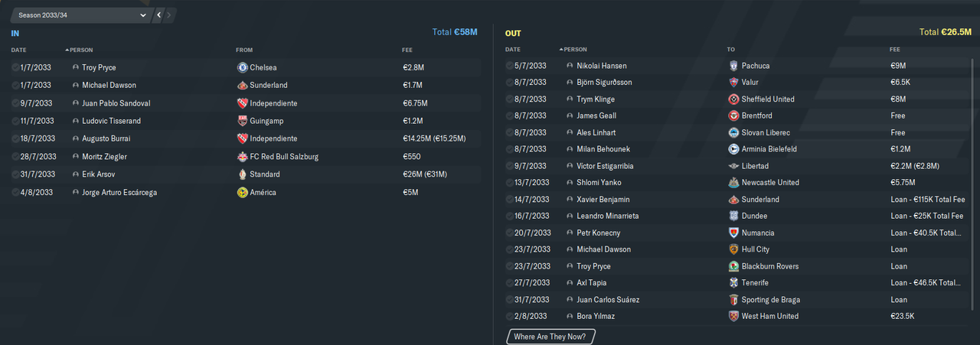
Task: Click the Newcastle United club badge
Action: click(734, 182)
